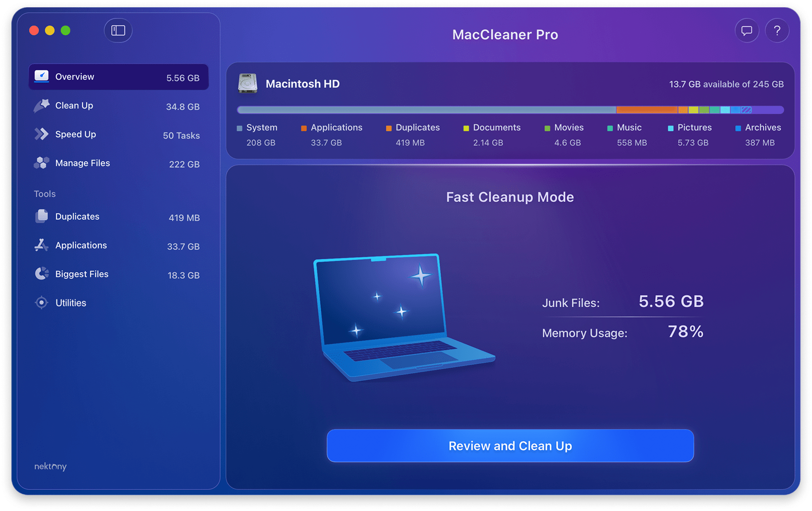Visit the nektony logo link
Image resolution: width=812 pixels, height=511 pixels.
pos(50,466)
